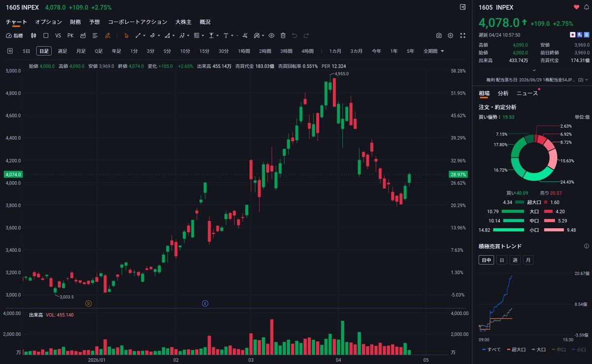The image size is (592, 364).
Task: Take chart screenshot with camera icon
Action: tap(439, 36)
